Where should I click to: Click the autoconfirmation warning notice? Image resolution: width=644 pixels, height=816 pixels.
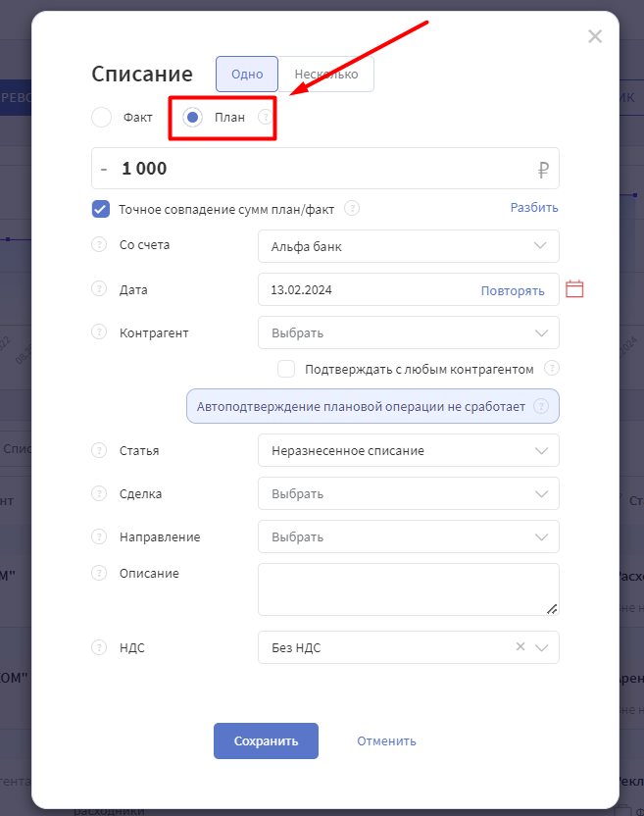(372, 406)
